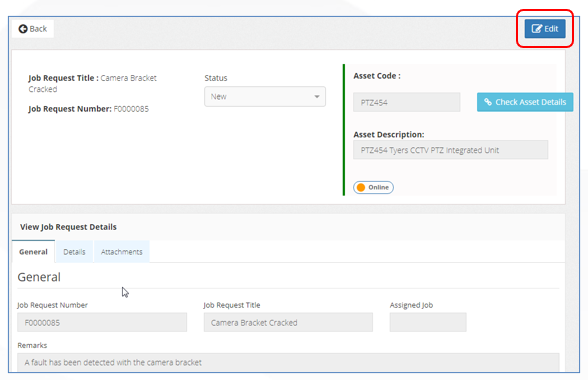Click the Remarks text field
588x380 pixels.
pos(288,362)
